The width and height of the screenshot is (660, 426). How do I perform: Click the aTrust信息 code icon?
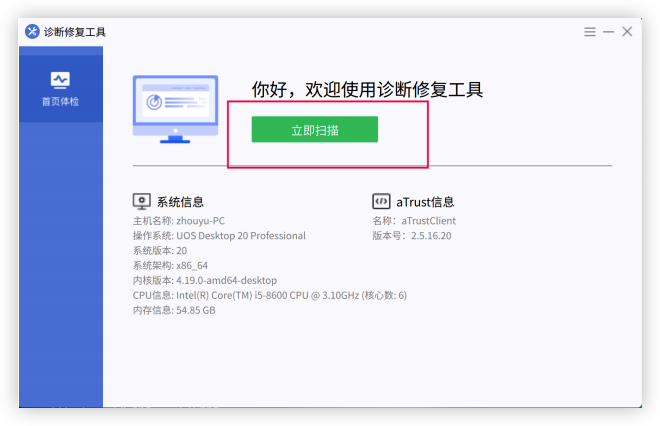tap(381, 201)
